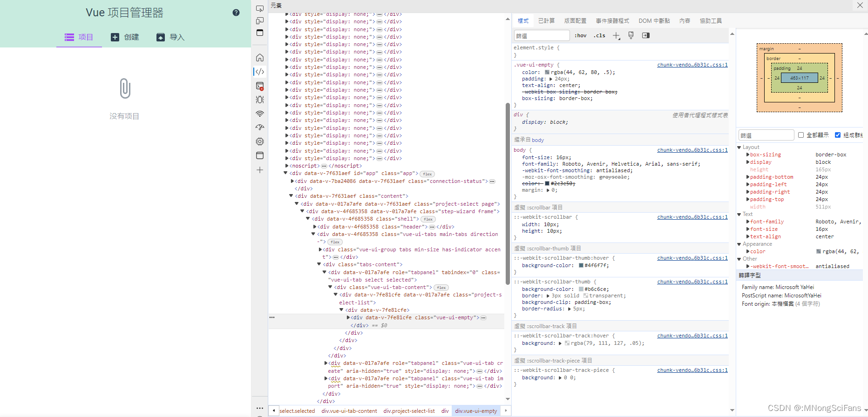
Task: Expand the connection-status div node
Action: (x=292, y=181)
